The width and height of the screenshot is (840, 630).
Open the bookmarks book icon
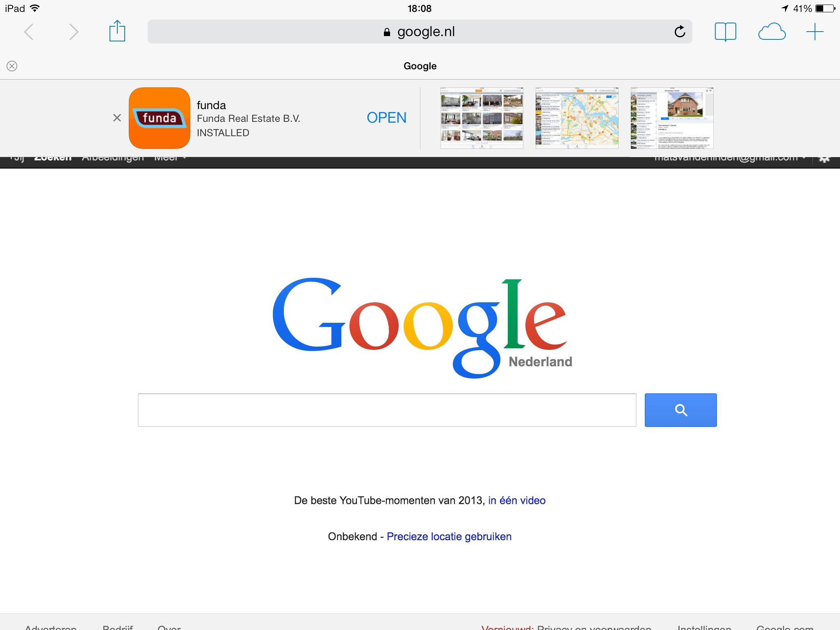tap(725, 32)
